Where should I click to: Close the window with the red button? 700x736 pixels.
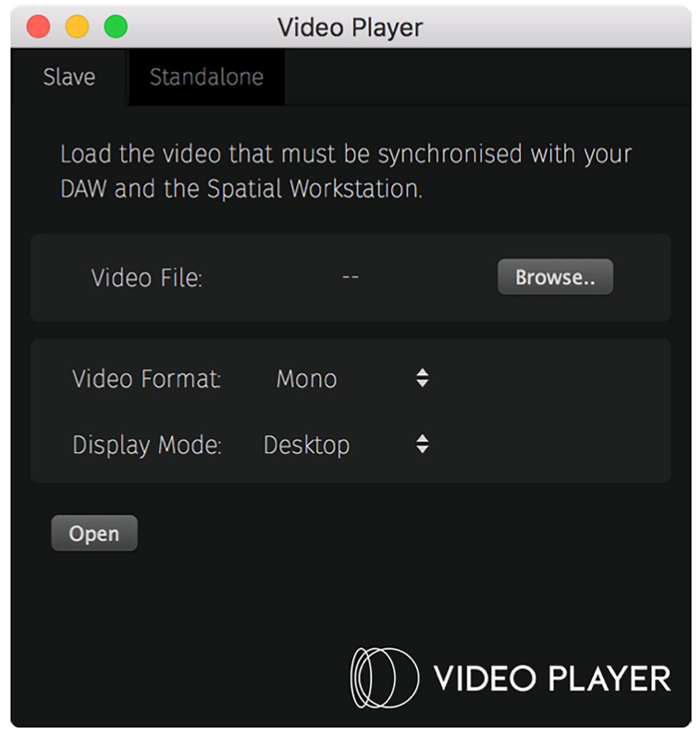coord(38,27)
